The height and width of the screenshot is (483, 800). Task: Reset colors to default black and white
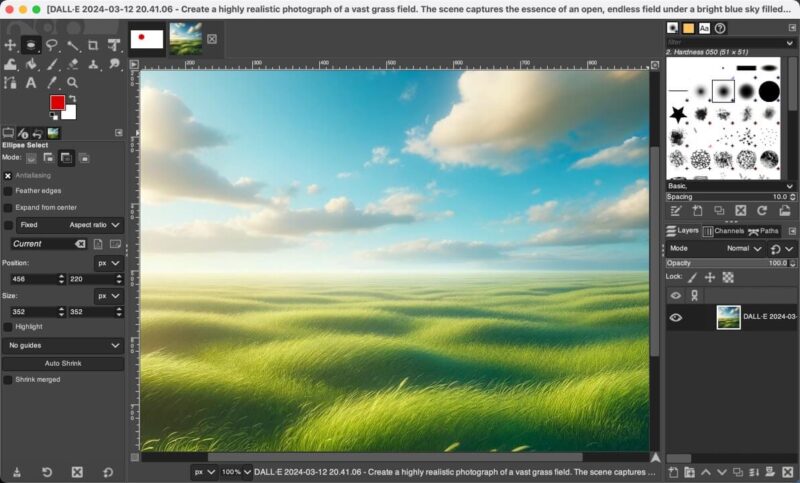(x=53, y=116)
